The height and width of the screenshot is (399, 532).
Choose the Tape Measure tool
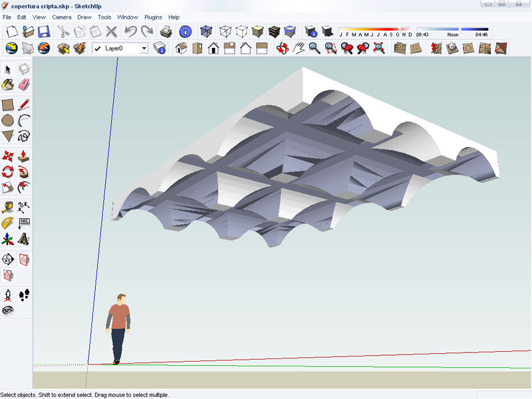pos(7,207)
